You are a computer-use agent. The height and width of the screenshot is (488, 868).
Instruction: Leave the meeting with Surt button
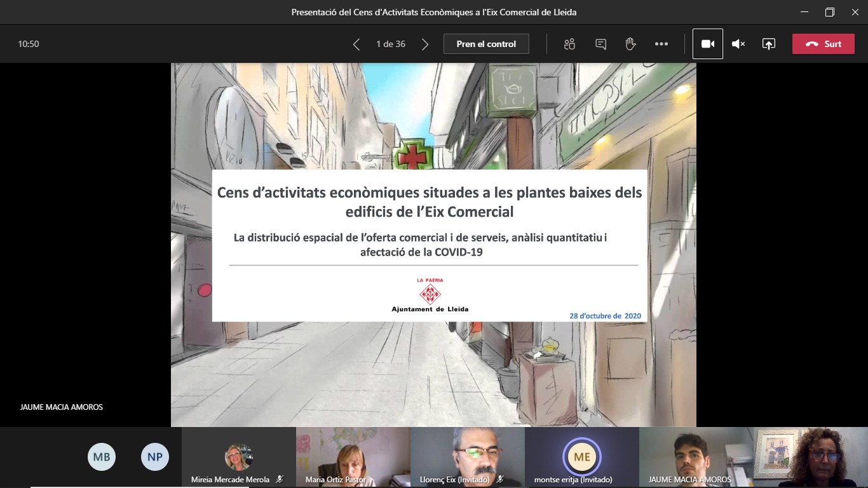pos(823,44)
